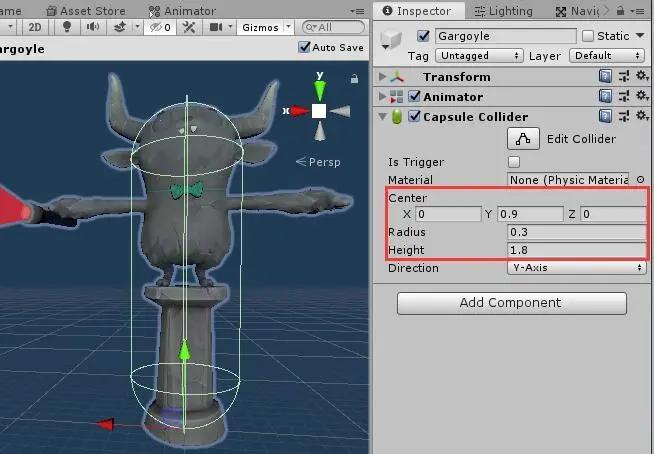Open component tools wrench icon
654x454 pixels.
[189, 28]
